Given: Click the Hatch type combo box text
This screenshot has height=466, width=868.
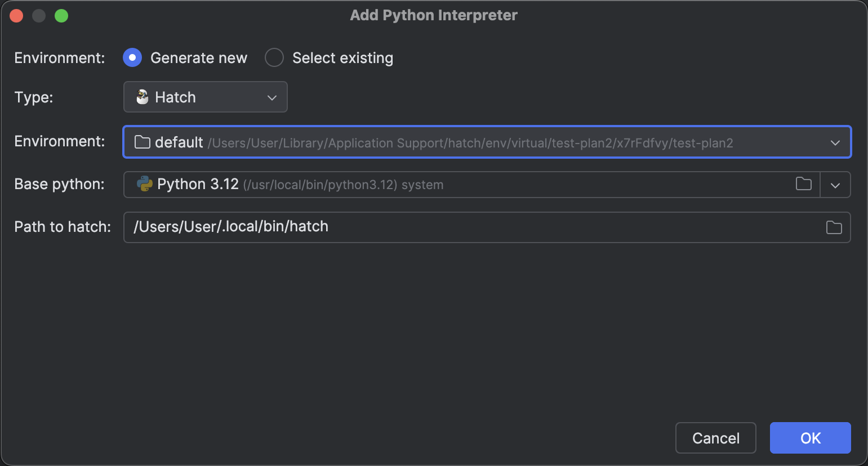Looking at the screenshot, I should pos(175,97).
